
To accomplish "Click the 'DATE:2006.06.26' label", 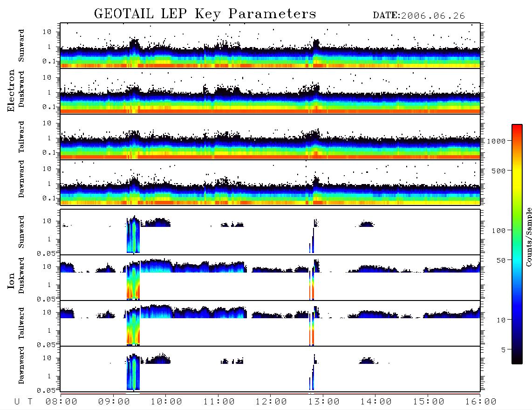I will [419, 16].
